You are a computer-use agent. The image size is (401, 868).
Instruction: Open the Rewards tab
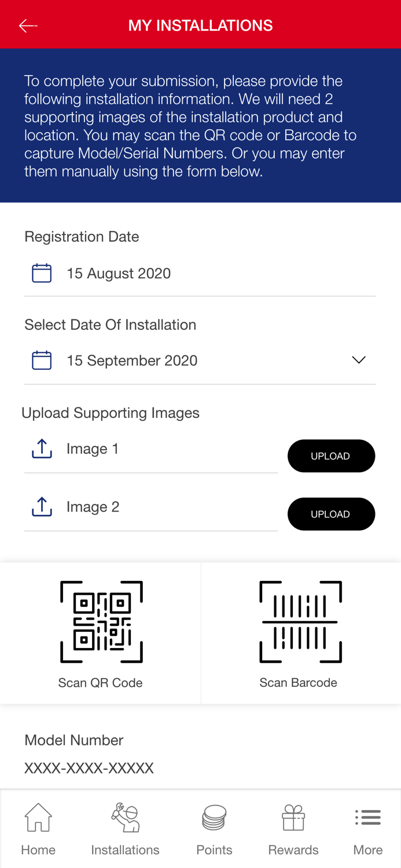click(x=293, y=829)
